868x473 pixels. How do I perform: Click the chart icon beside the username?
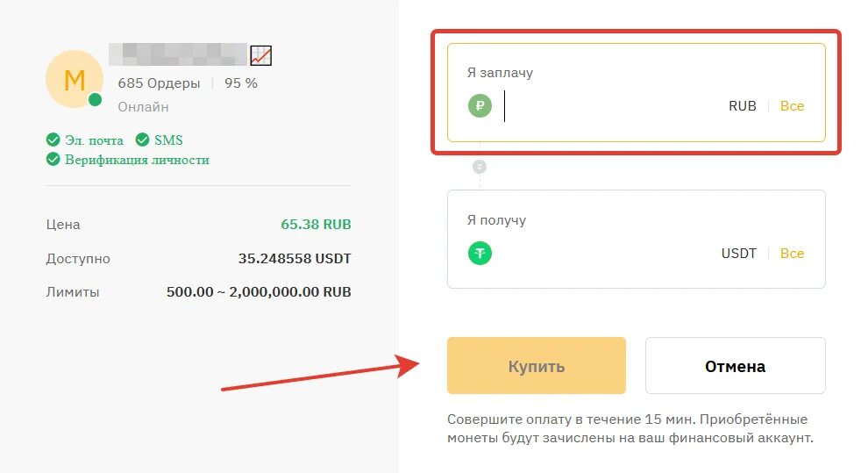[x=261, y=55]
